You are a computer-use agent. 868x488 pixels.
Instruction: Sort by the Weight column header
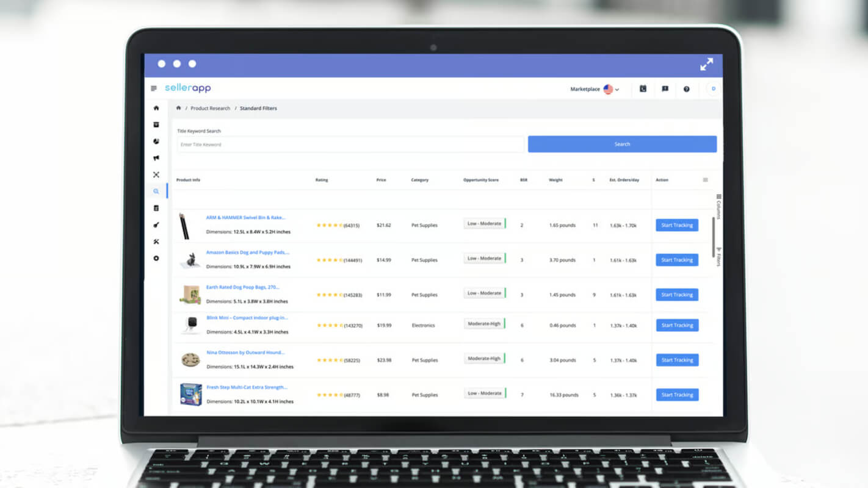555,180
